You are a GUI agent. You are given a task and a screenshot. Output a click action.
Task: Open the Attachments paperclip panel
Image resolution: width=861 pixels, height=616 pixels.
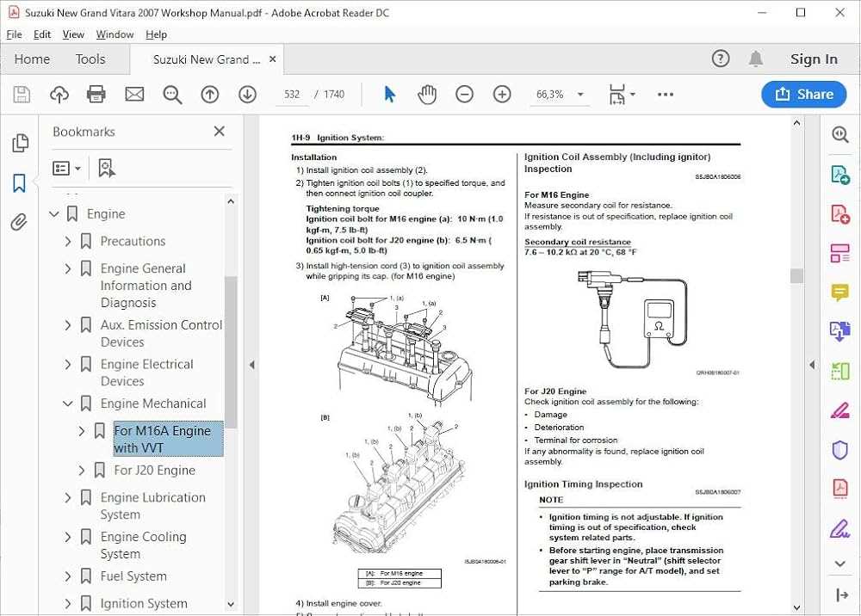(x=19, y=222)
